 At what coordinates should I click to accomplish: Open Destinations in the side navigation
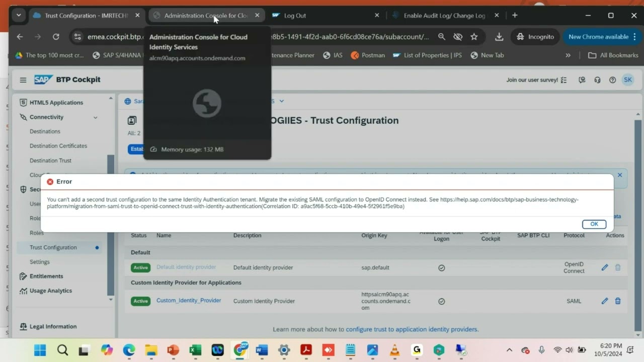click(45, 131)
